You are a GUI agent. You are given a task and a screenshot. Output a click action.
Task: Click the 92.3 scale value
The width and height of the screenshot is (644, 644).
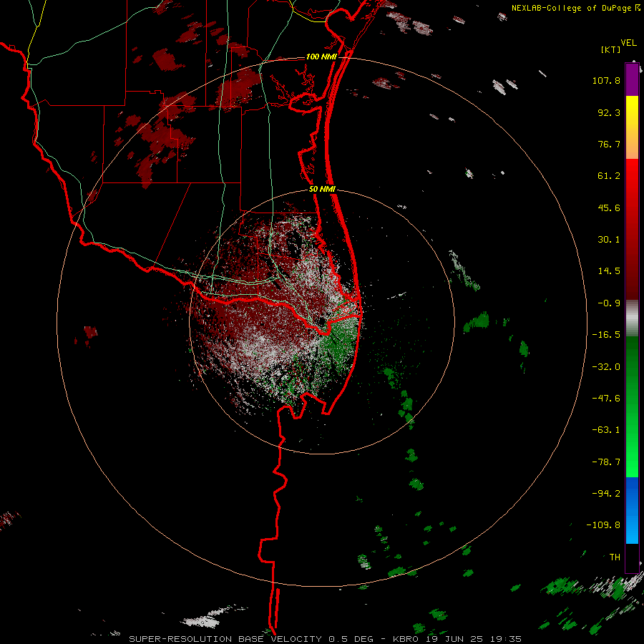tap(609, 112)
